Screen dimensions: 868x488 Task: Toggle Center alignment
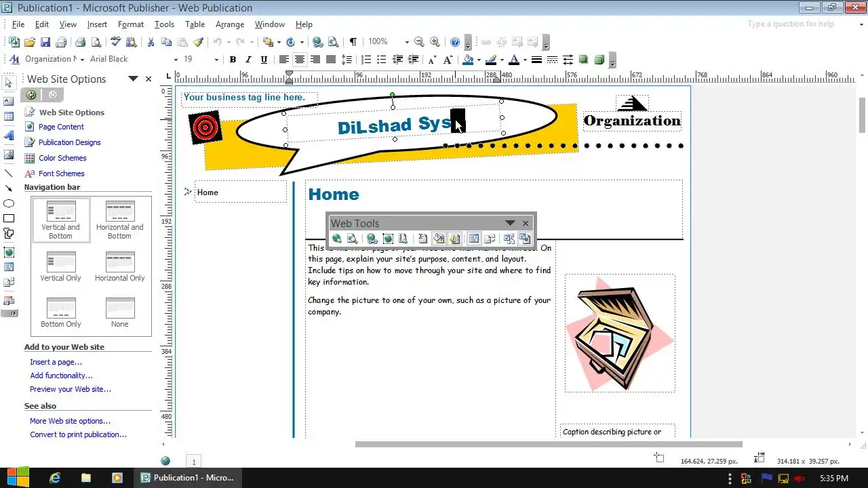[299, 60]
